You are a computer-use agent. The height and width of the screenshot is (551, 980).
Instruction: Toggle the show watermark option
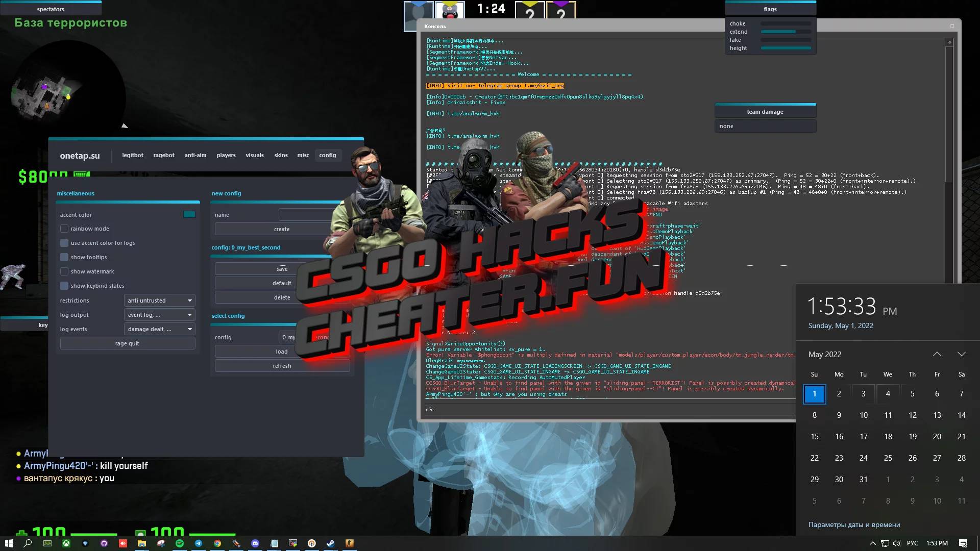(x=65, y=271)
